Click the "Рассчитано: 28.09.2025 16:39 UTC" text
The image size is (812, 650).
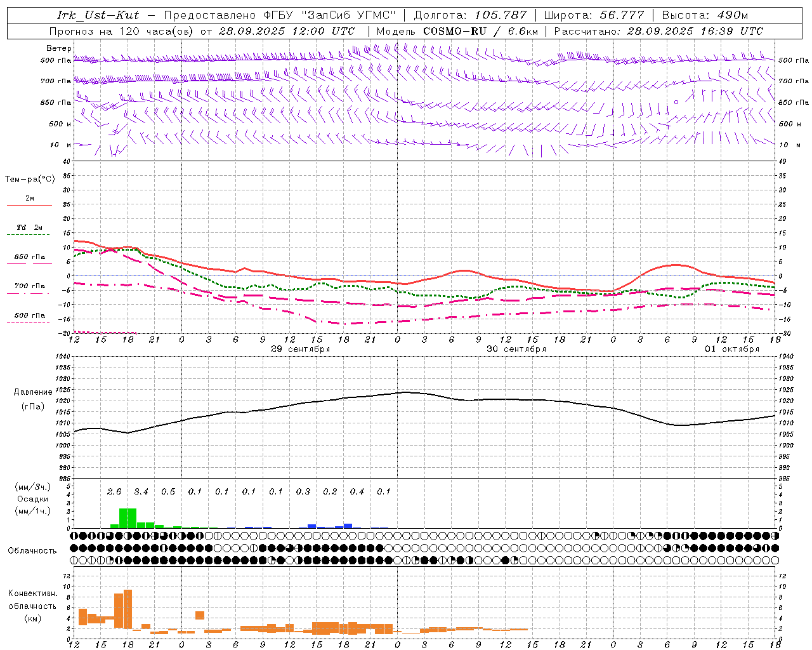tap(658, 31)
